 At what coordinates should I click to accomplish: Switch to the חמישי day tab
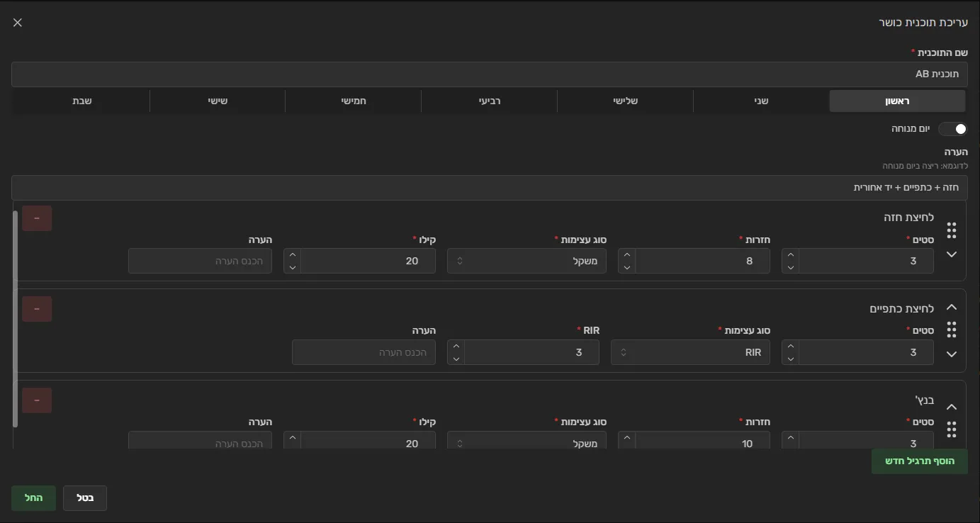(353, 101)
